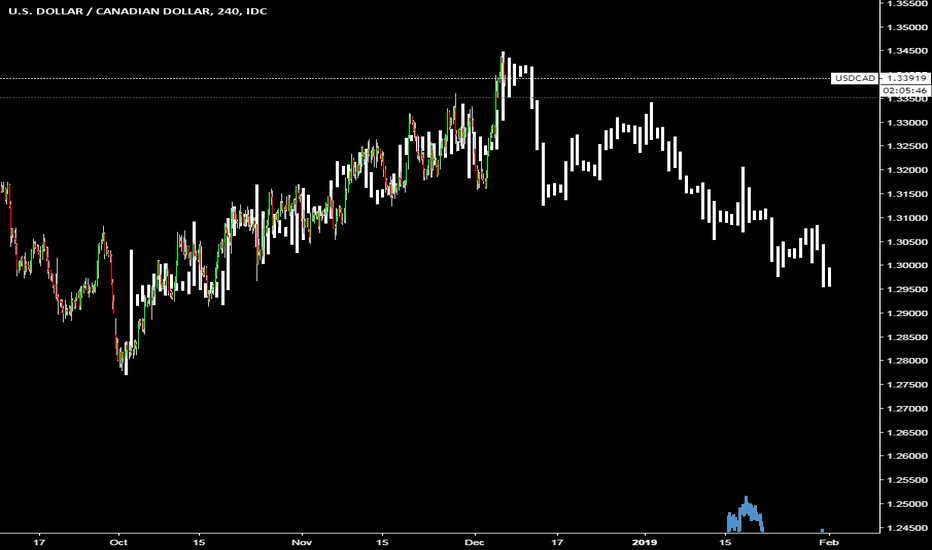Click the 1.27500 price axis label

pyautogui.click(x=907, y=385)
